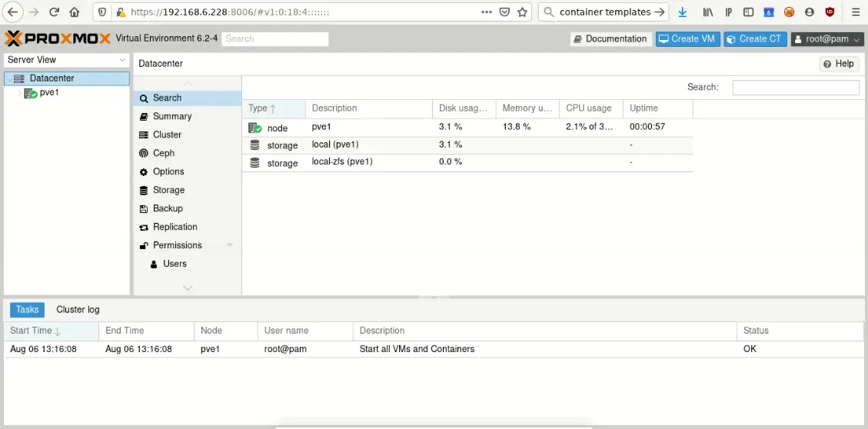The width and height of the screenshot is (868, 429).
Task: Sort tasks by the Status header
Action: (800, 331)
